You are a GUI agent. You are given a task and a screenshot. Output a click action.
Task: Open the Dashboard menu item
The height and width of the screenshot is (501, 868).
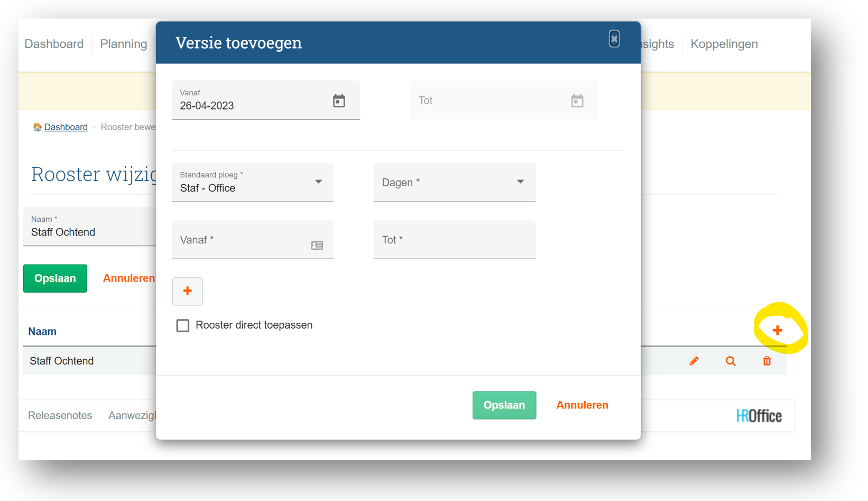coord(54,44)
